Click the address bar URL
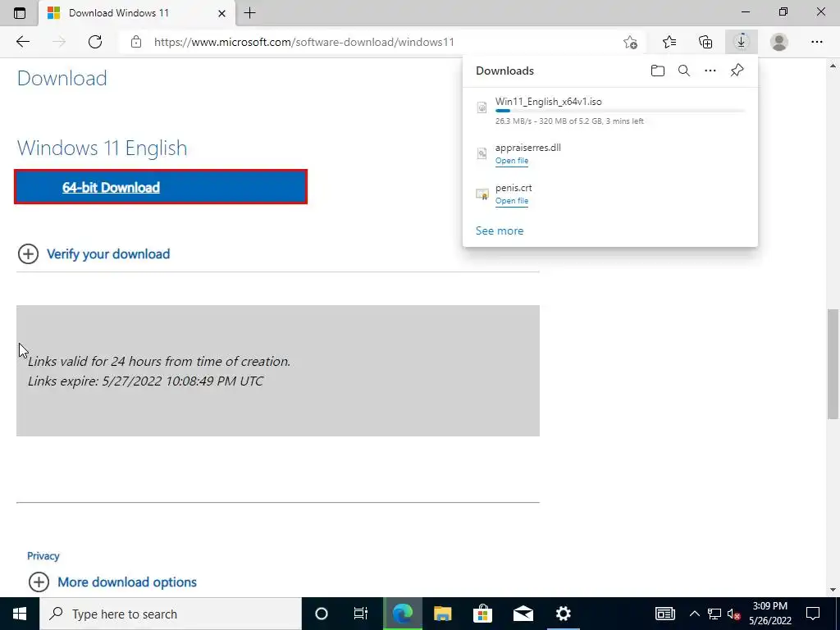The height and width of the screenshot is (630, 840). (x=304, y=42)
